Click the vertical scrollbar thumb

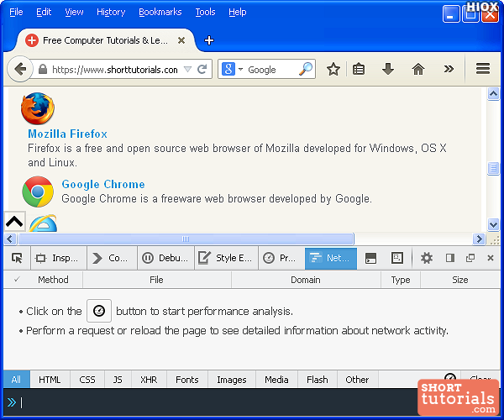493,168
